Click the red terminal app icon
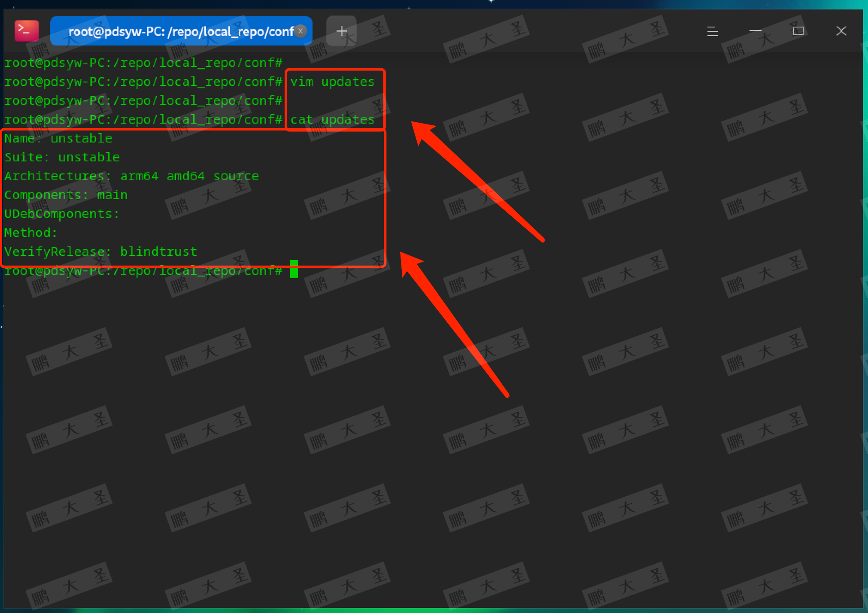This screenshot has width=868, height=613. [26, 31]
